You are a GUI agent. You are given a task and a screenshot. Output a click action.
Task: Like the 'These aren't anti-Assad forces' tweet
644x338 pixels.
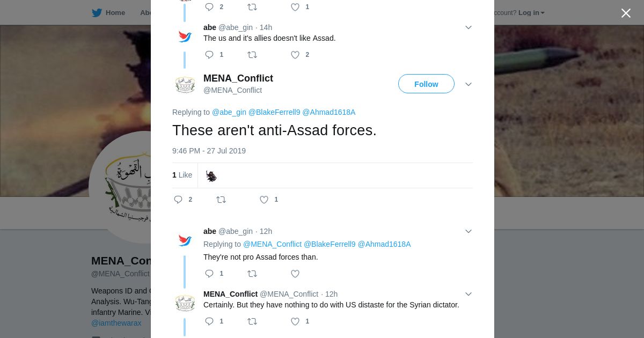[264, 200]
